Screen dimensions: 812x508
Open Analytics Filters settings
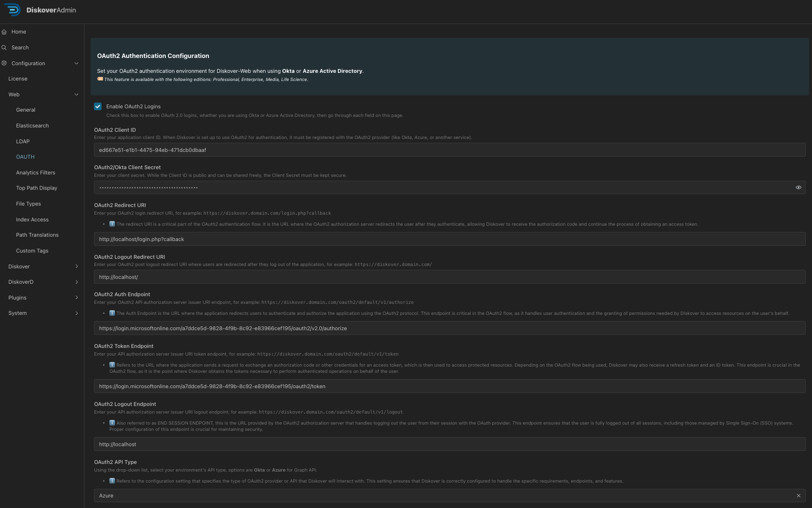[35, 173]
